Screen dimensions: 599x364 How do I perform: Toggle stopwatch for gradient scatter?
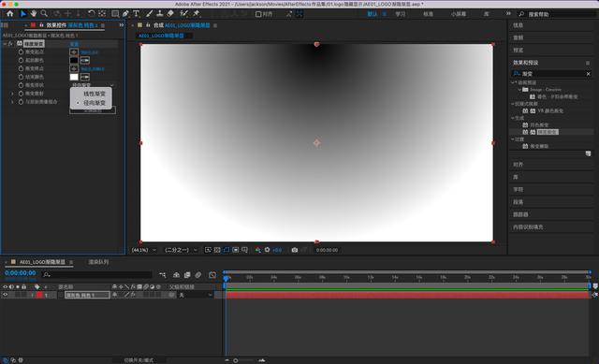click(21, 94)
